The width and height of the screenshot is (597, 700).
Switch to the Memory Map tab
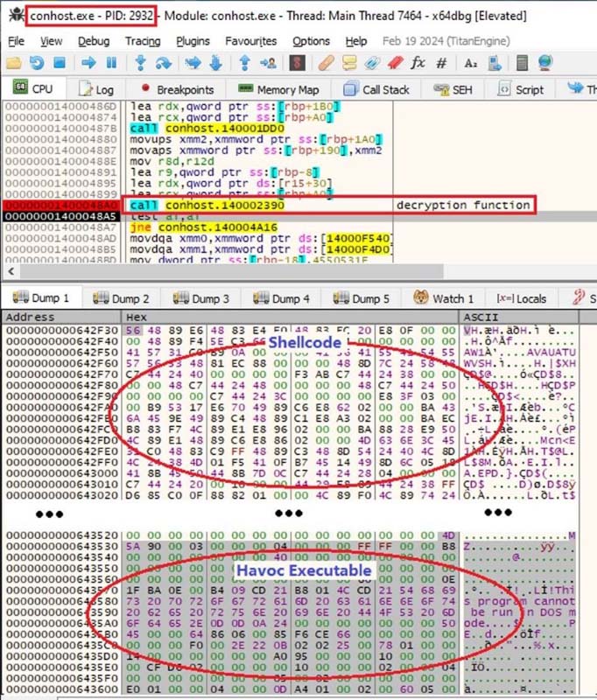[278, 89]
